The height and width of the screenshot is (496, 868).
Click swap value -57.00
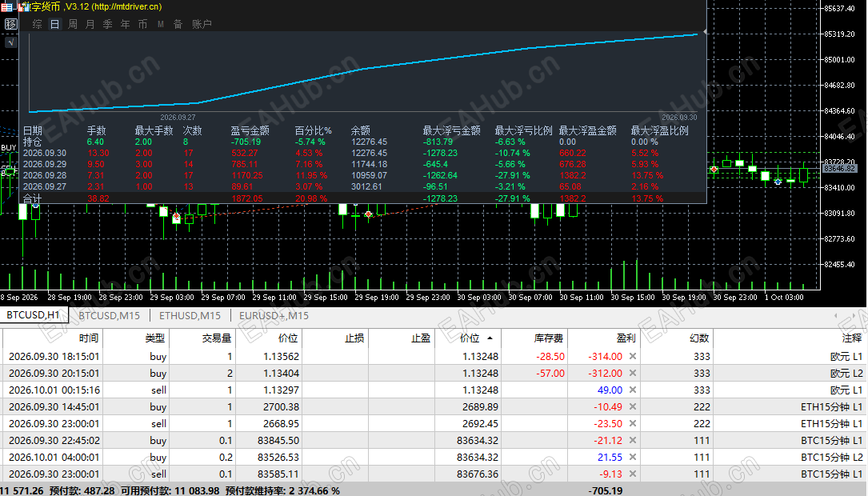550,373
